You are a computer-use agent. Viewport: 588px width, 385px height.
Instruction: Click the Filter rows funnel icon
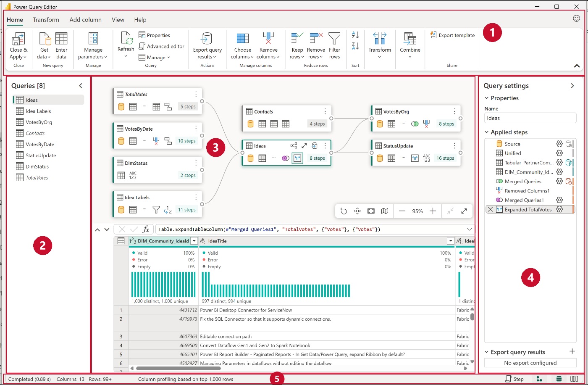334,39
